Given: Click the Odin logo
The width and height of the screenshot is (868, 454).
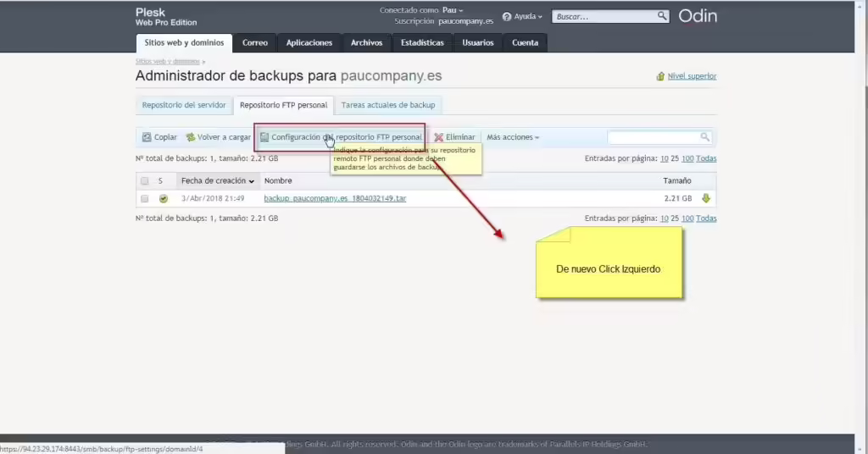Looking at the screenshot, I should [698, 16].
